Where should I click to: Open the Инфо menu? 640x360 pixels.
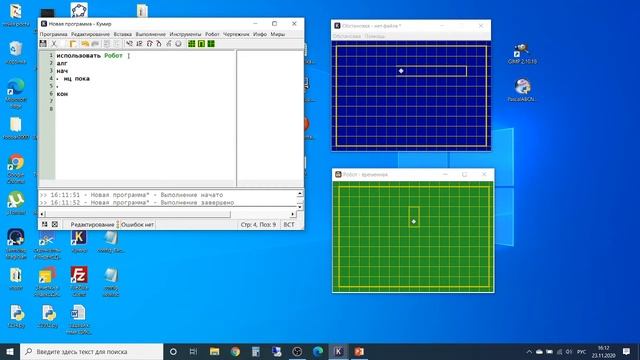coord(260,34)
